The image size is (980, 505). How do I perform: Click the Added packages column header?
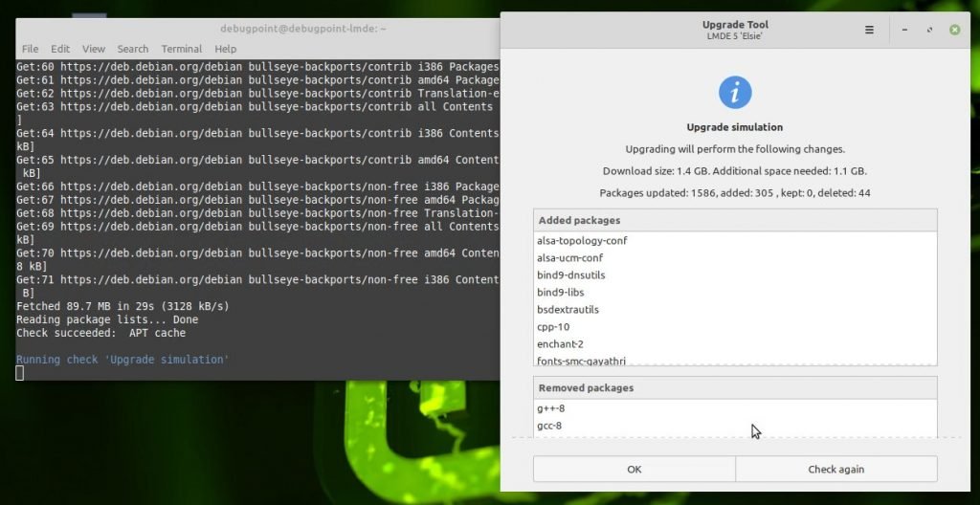pos(734,220)
